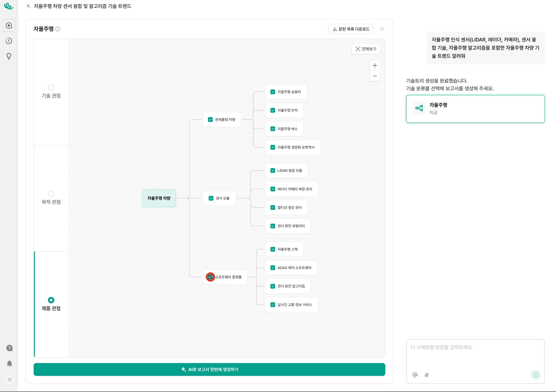Click the new search icon in sidebar

click(9, 25)
